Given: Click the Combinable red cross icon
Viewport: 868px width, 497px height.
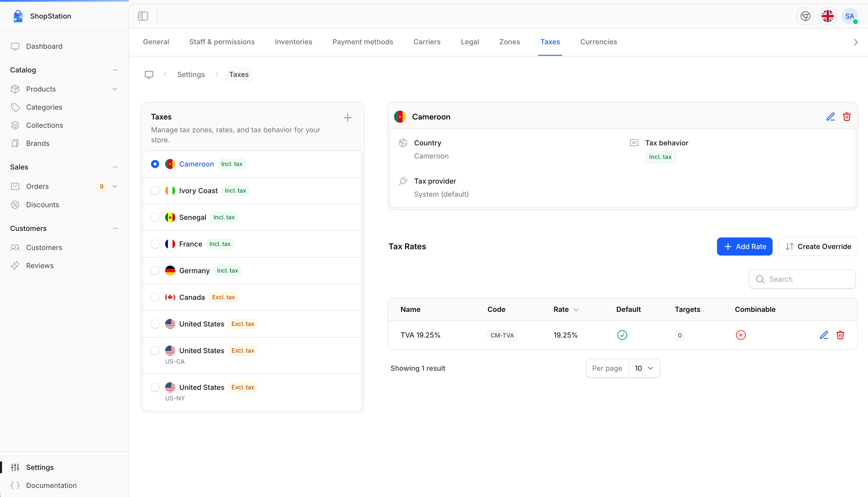Looking at the screenshot, I should pos(741,335).
